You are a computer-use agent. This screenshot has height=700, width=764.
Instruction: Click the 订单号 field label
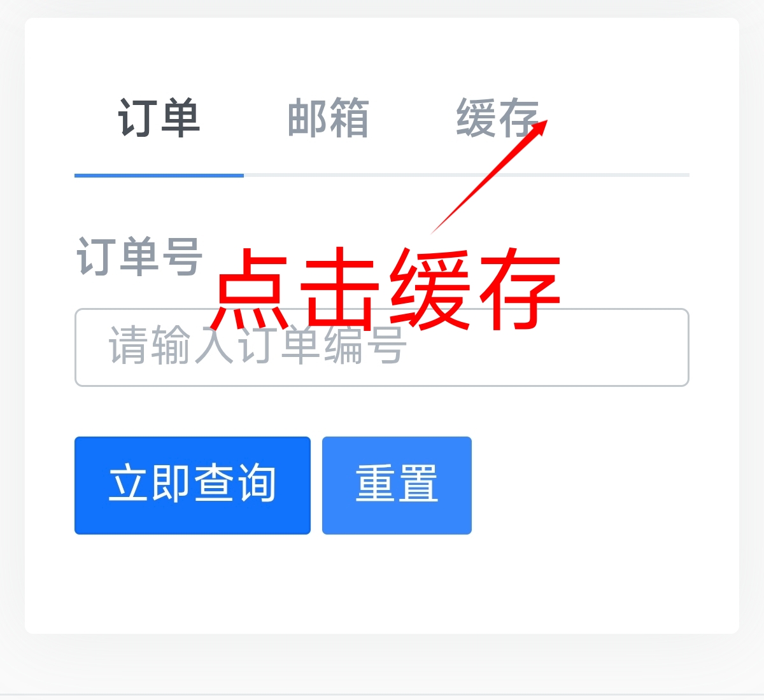[x=139, y=256]
